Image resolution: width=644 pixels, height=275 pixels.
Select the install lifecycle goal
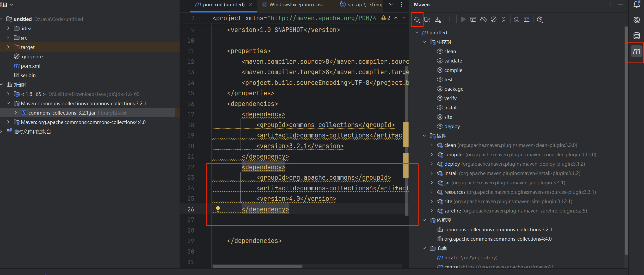click(451, 108)
